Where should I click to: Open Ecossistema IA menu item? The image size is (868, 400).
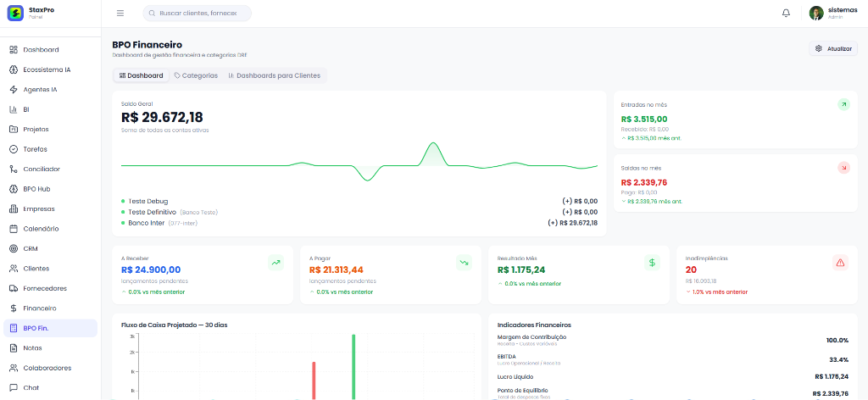pyautogui.click(x=50, y=69)
